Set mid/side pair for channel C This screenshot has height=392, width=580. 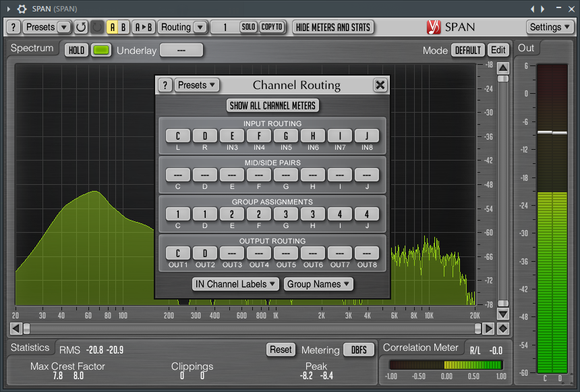(x=178, y=175)
